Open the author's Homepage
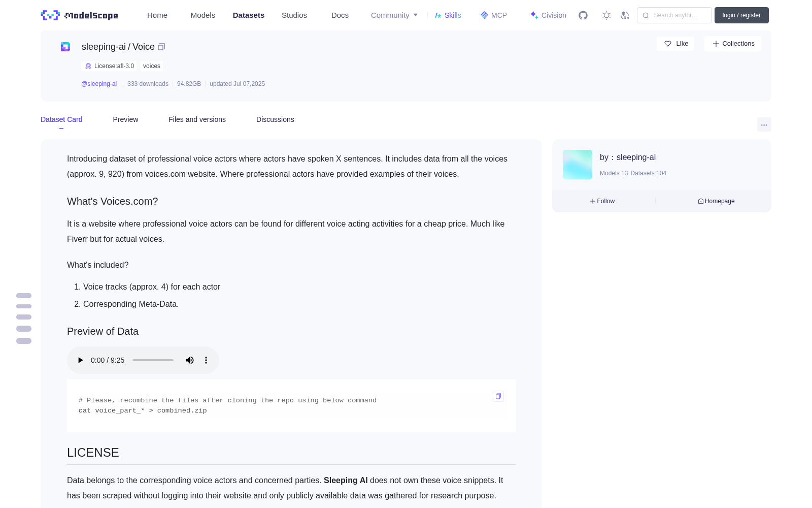Image resolution: width=812 pixels, height=508 pixels. click(x=716, y=201)
